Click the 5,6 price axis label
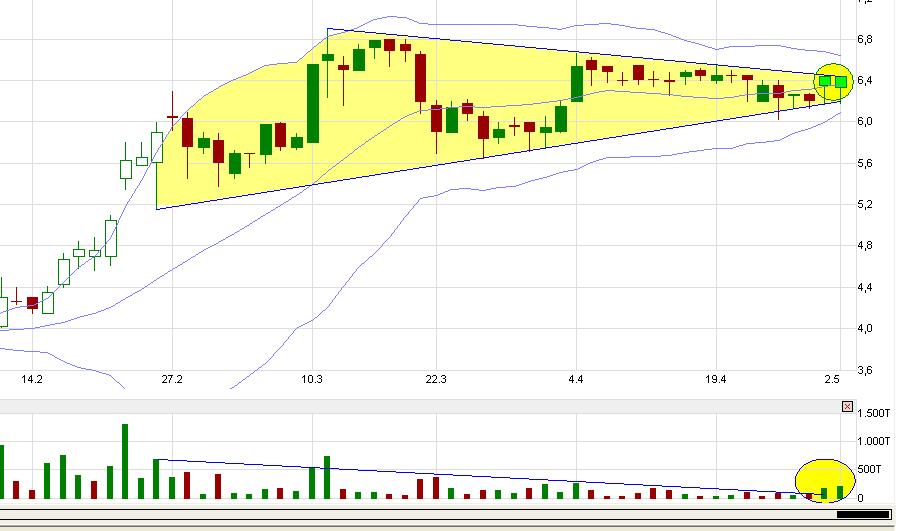898x531 pixels. pyautogui.click(x=865, y=164)
